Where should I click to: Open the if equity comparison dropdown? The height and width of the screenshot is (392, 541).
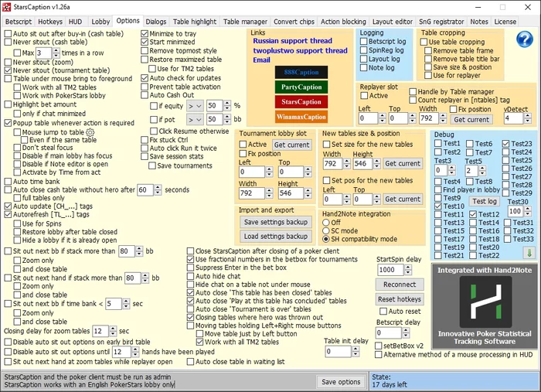coord(195,106)
